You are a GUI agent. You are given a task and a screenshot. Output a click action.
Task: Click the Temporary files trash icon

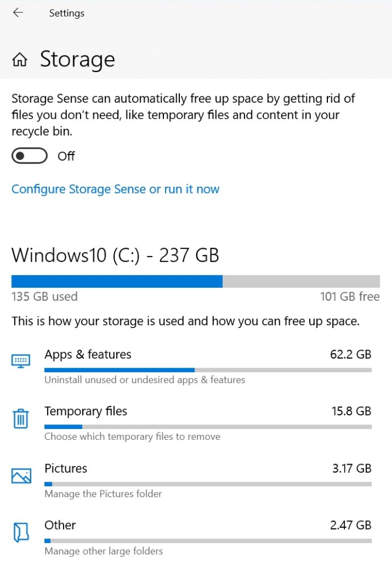[x=21, y=419]
